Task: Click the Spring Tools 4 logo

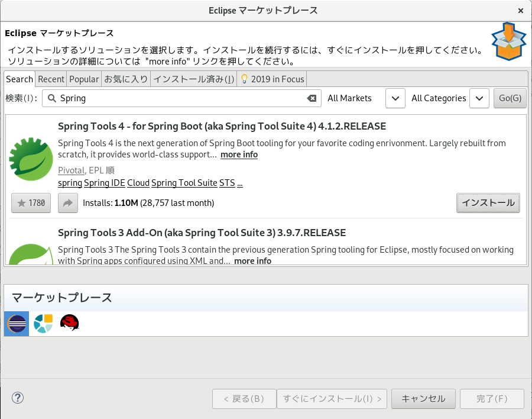Action: click(x=31, y=159)
